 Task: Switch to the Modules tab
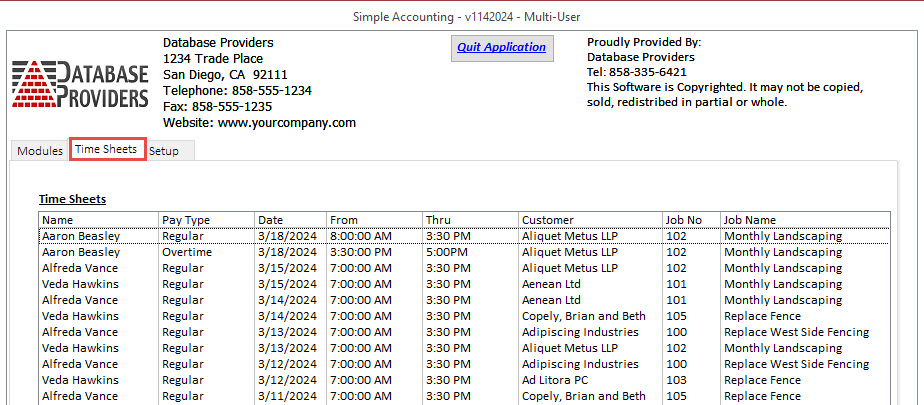coord(40,151)
